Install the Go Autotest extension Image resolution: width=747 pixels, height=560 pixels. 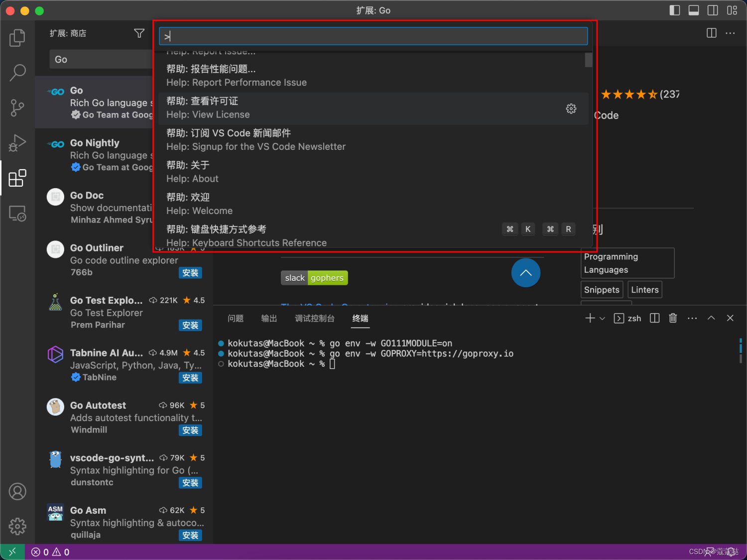(x=190, y=430)
